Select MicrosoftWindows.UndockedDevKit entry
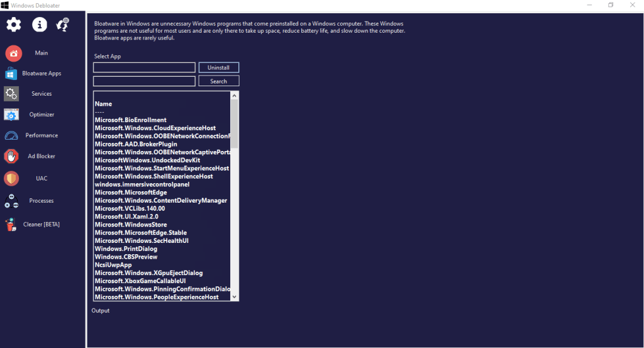The height and width of the screenshot is (348, 644). [147, 160]
